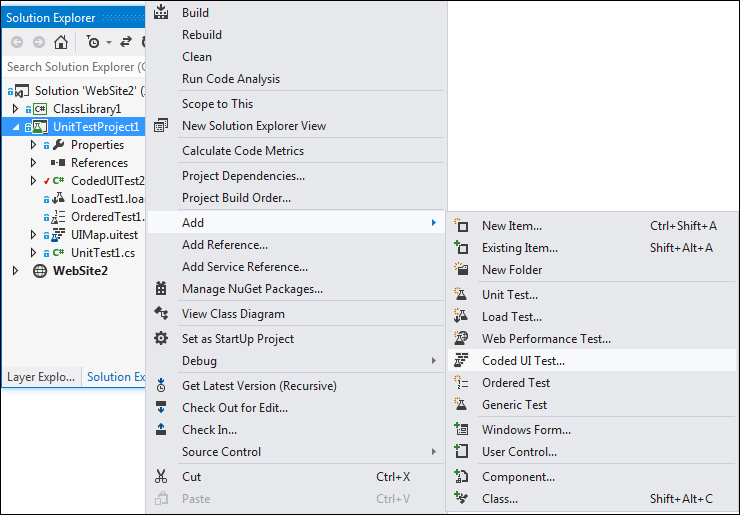Click the Pending Changes Filter clock icon

[x=93, y=42]
